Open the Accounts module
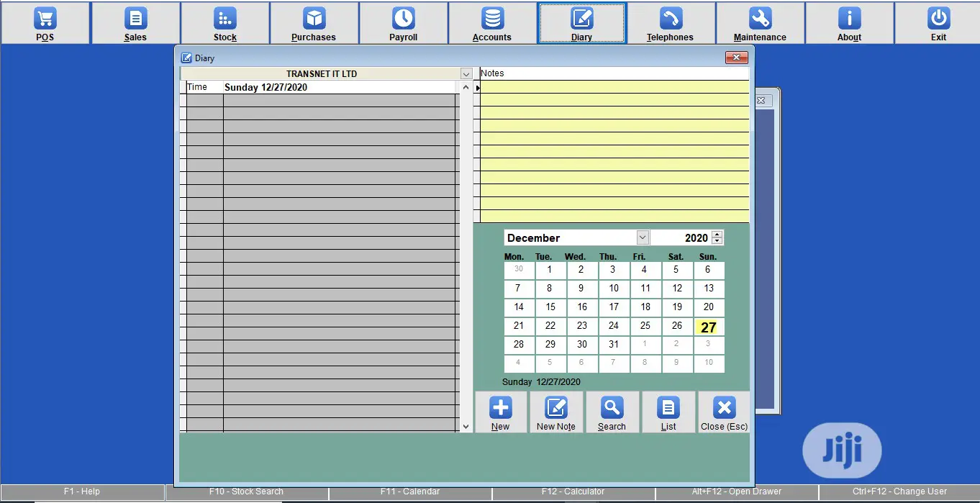 pyautogui.click(x=492, y=23)
